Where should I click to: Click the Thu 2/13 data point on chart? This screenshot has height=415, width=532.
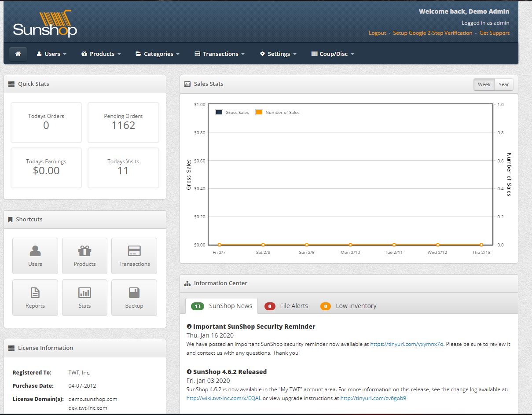[481, 245]
